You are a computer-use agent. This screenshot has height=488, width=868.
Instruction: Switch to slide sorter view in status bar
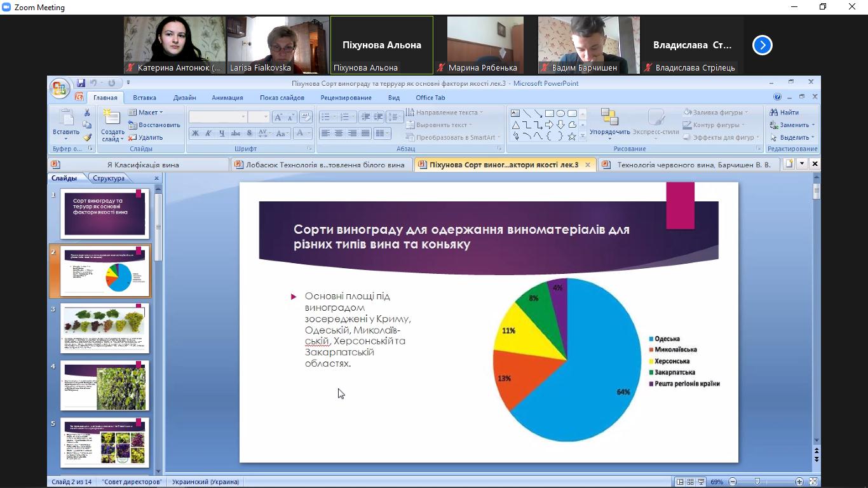(690, 482)
